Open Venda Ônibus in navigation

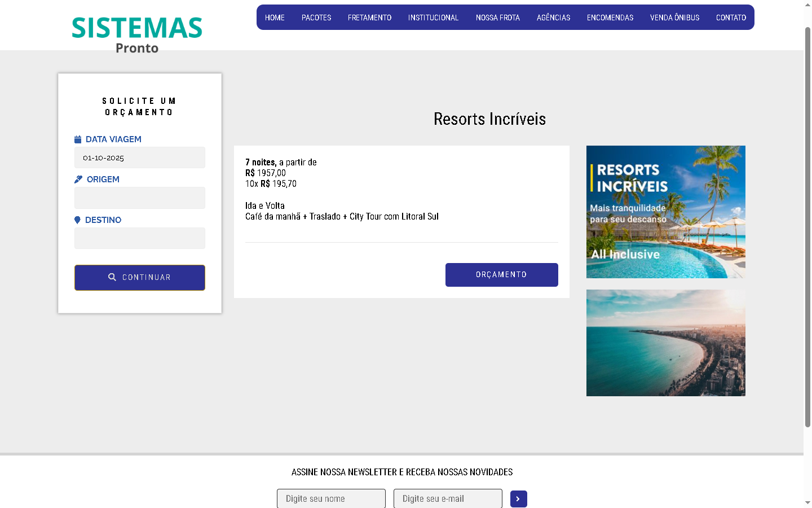[x=674, y=17]
